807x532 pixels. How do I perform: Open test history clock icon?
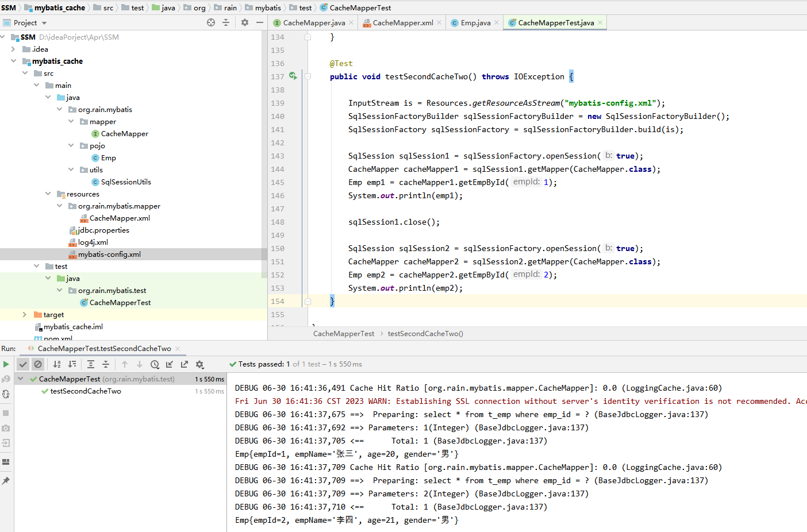click(x=155, y=364)
